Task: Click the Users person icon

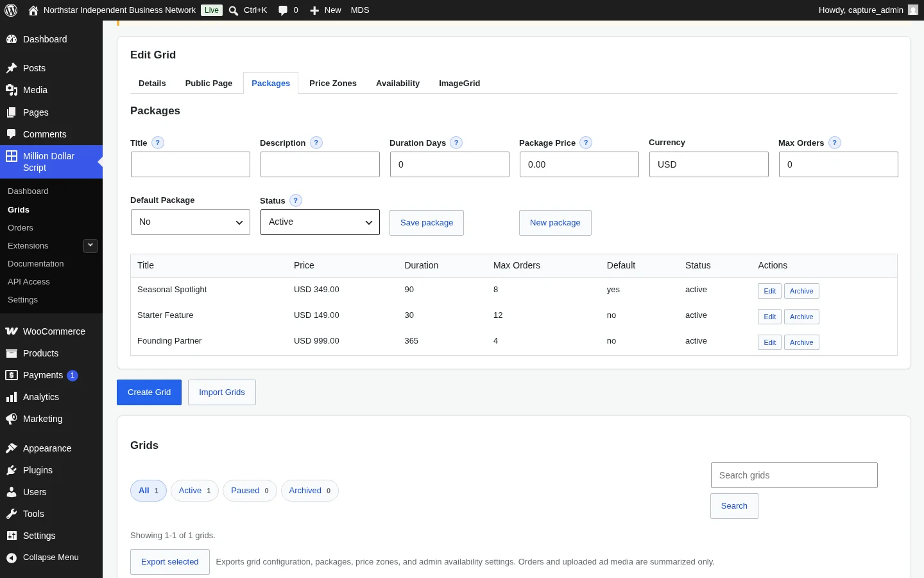Action: point(12,492)
